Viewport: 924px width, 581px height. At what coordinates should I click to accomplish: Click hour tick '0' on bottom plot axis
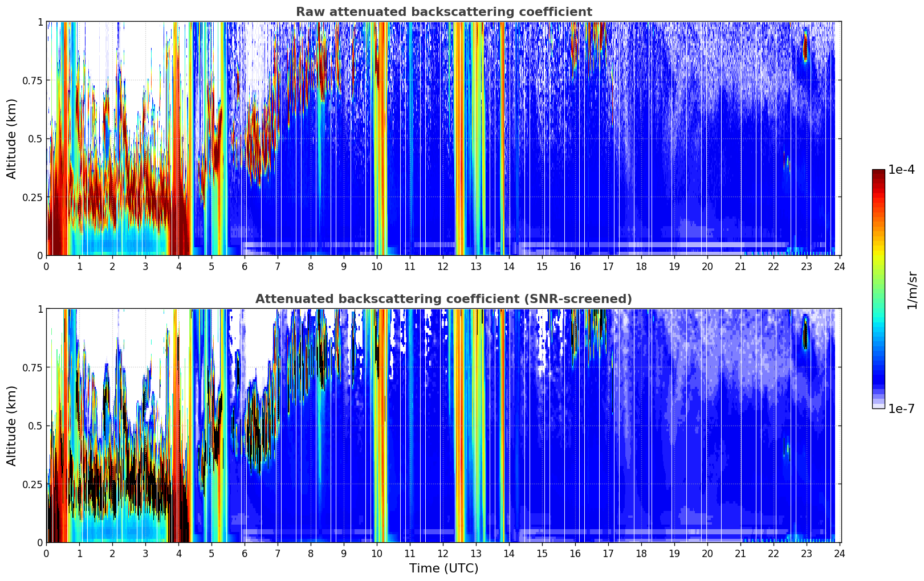(x=46, y=553)
